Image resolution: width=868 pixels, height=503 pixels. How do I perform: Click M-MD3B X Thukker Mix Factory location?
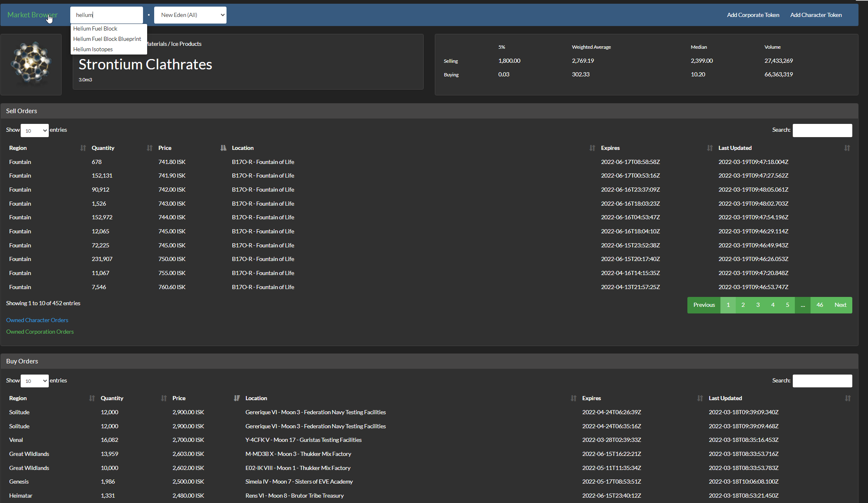(298, 454)
